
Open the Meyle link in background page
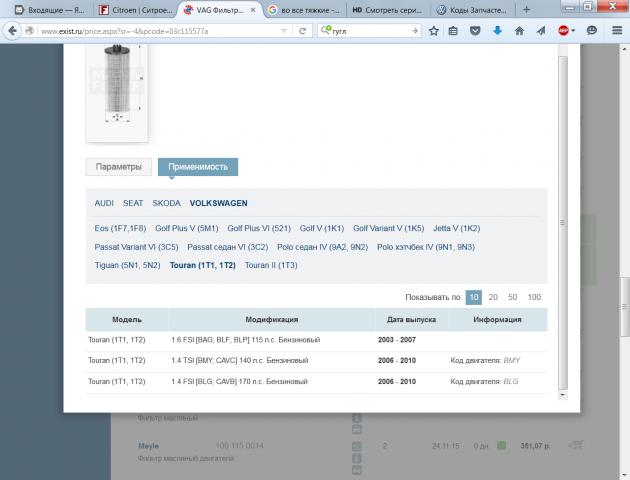(148, 446)
